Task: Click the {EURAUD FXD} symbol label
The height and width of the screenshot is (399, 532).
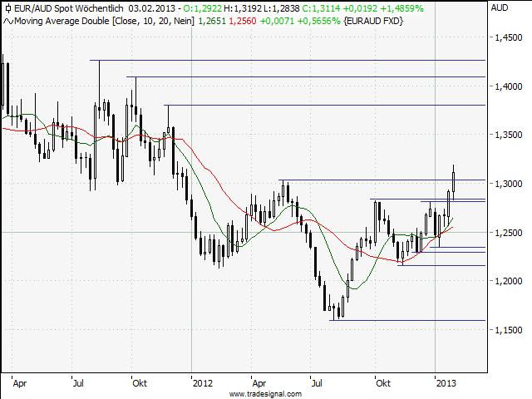Action: click(x=373, y=21)
